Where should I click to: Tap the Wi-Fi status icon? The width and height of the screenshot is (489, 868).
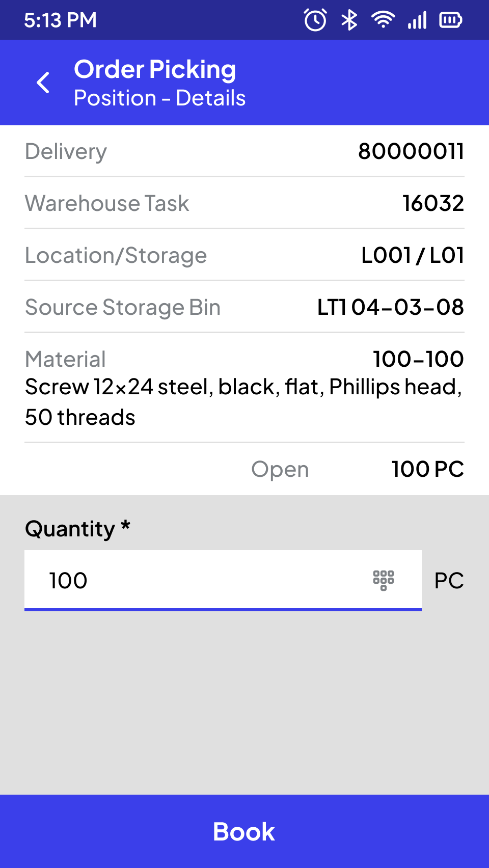(383, 20)
